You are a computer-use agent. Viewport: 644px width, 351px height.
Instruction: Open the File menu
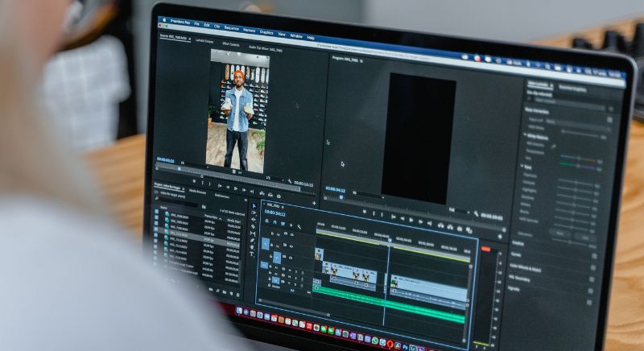point(196,24)
